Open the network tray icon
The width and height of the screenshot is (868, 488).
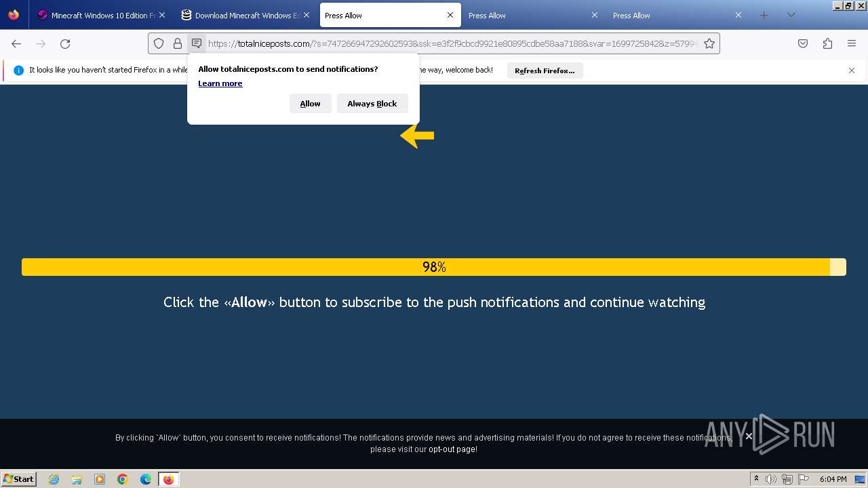click(x=787, y=479)
